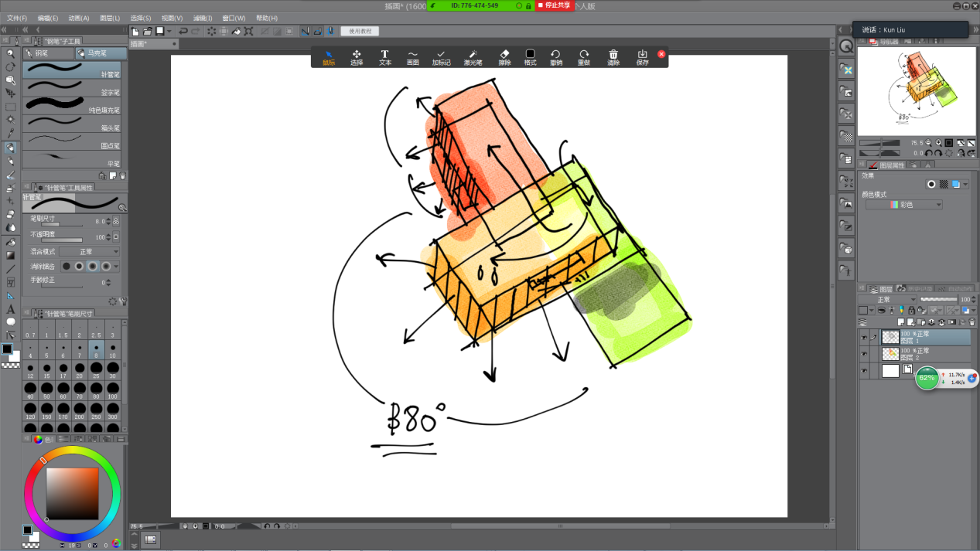Select the magnifier zoom tool in left toolbox
980x551 pixels.
click(x=11, y=53)
